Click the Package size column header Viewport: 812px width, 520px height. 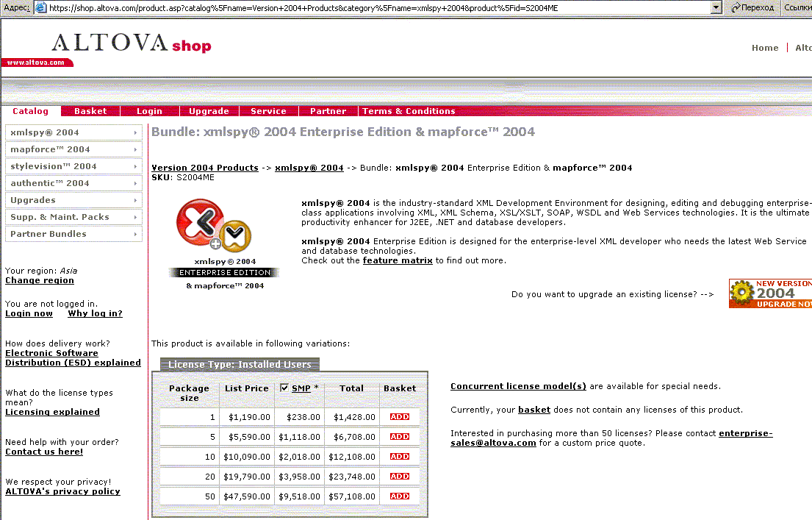(189, 393)
